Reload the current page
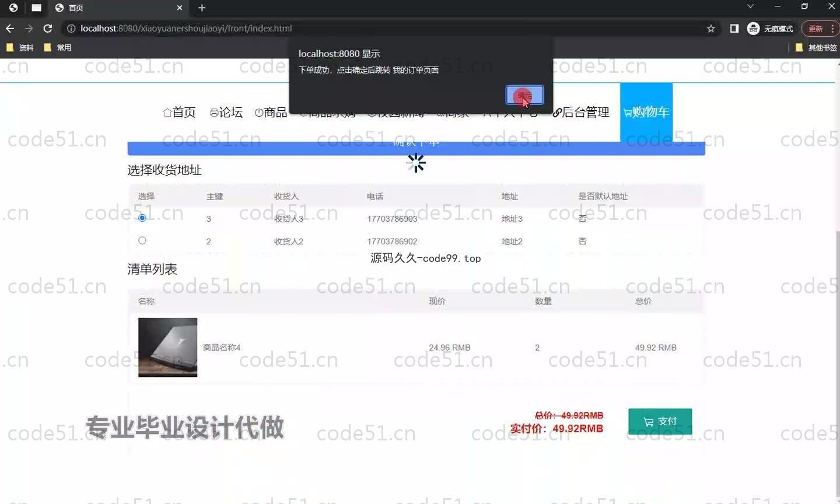The image size is (840, 504). coord(48,29)
